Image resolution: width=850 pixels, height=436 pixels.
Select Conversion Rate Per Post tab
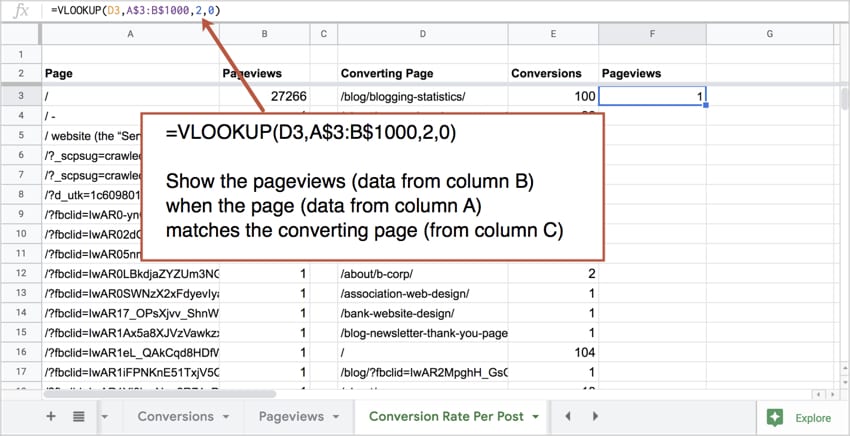(x=446, y=416)
